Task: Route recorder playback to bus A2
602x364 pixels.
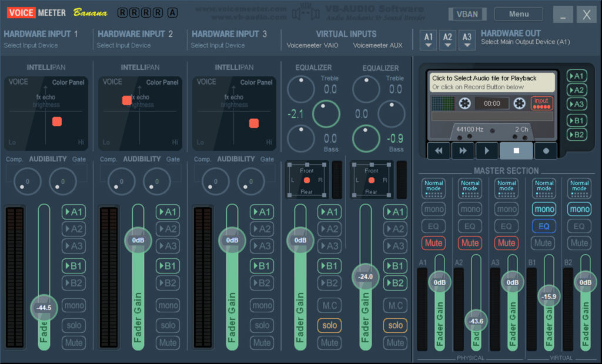Action: click(x=576, y=90)
